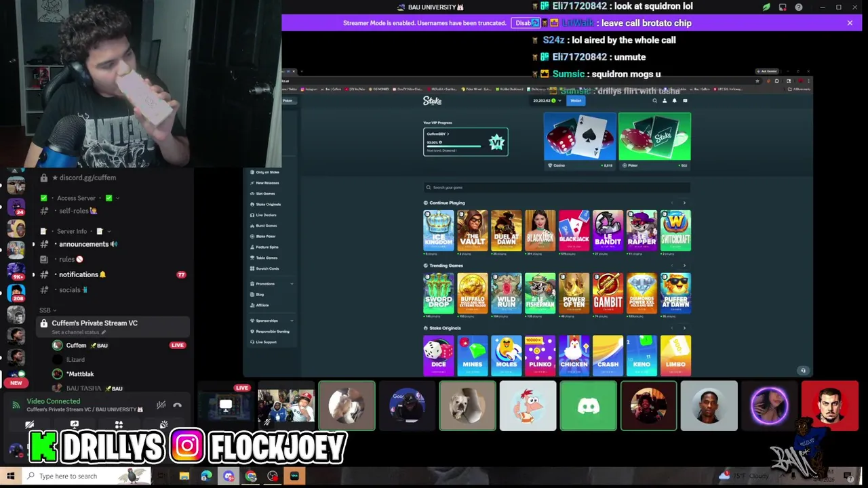Open Scratch Cards in Stake sidebar
The image size is (868, 488).
267,268
